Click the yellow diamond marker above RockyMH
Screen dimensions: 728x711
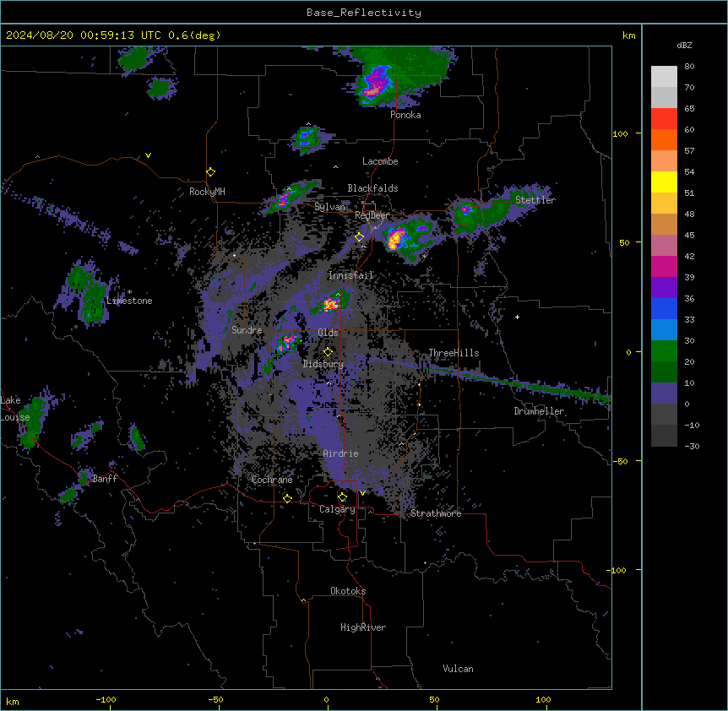210,172
